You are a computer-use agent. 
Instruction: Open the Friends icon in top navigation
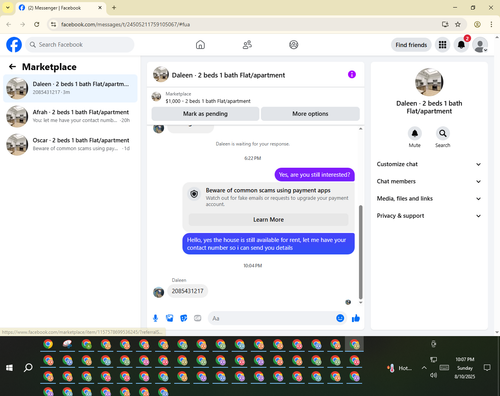[x=247, y=45]
